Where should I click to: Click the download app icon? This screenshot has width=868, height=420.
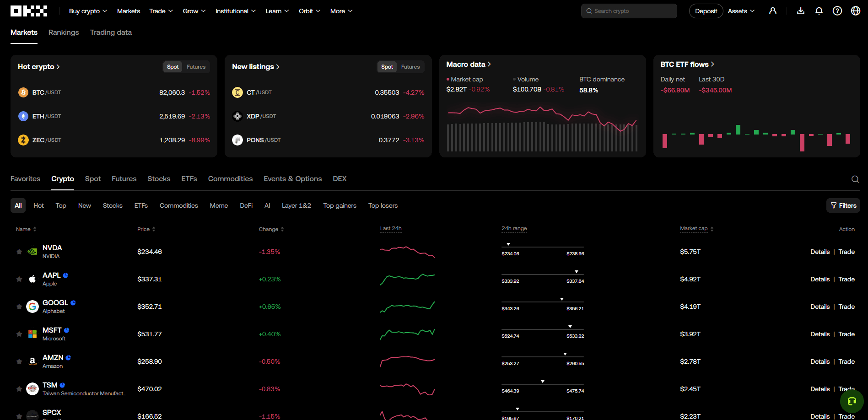point(801,11)
